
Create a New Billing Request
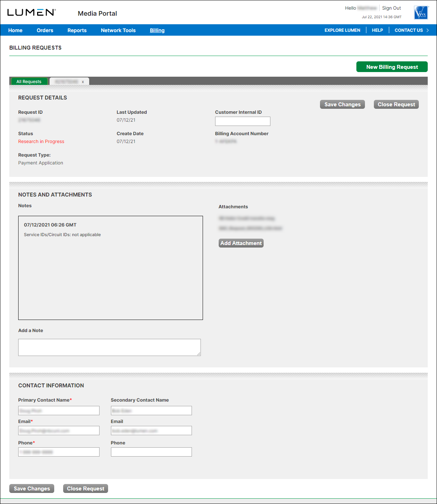[x=392, y=67]
